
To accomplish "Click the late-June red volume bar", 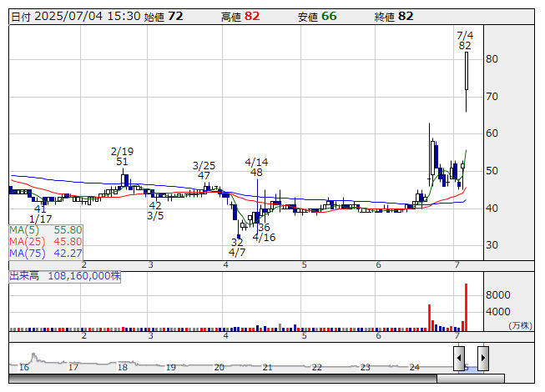I will pos(430,318).
